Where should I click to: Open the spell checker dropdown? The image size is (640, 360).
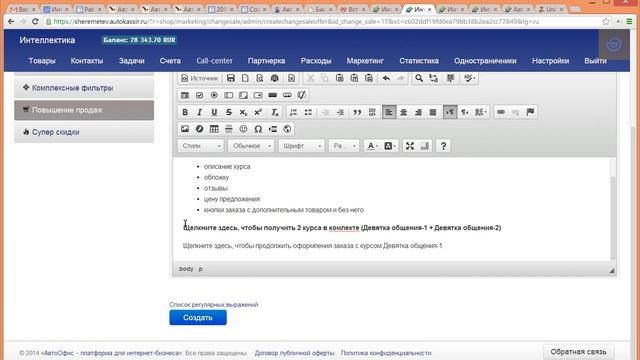point(469,78)
